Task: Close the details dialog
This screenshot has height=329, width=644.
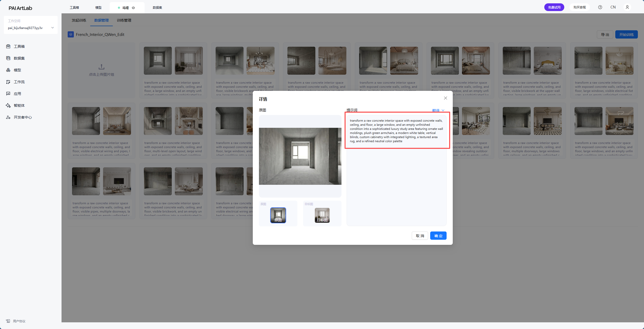Action: 446,98
